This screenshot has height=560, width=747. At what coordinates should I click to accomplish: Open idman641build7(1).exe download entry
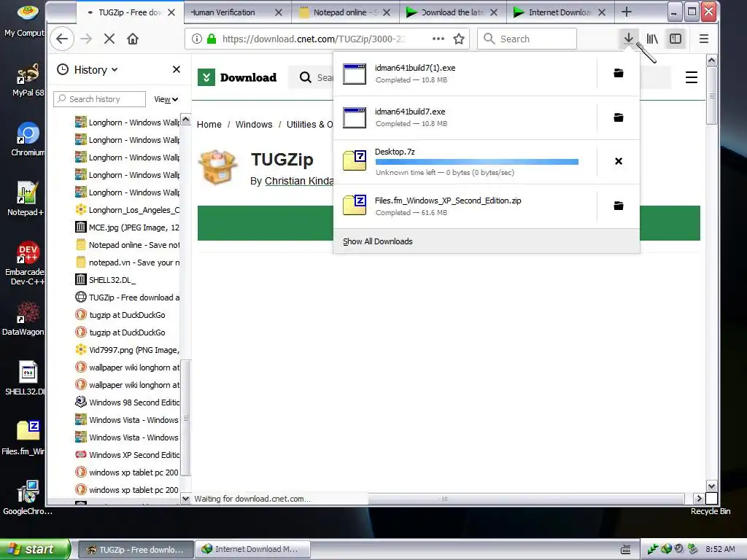[465, 74]
